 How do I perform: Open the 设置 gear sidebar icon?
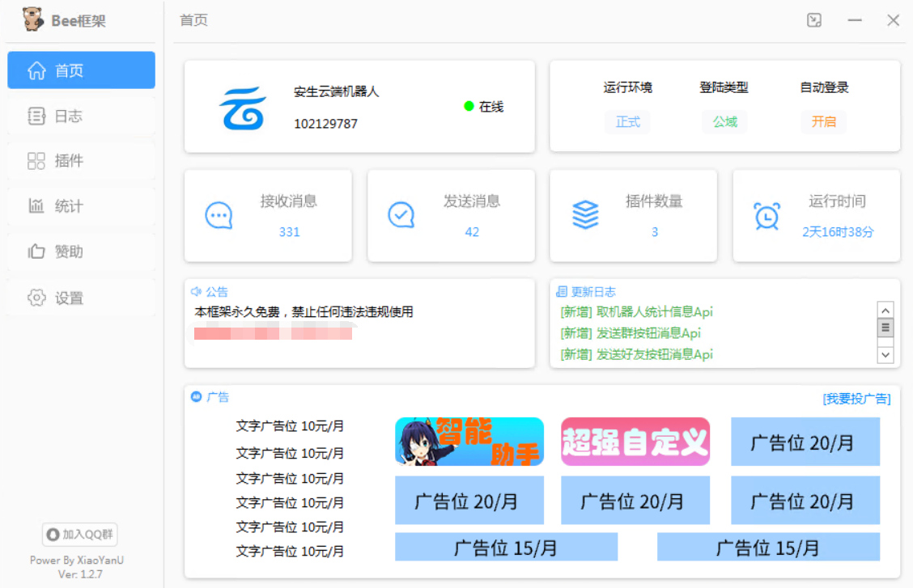pyautogui.click(x=36, y=298)
